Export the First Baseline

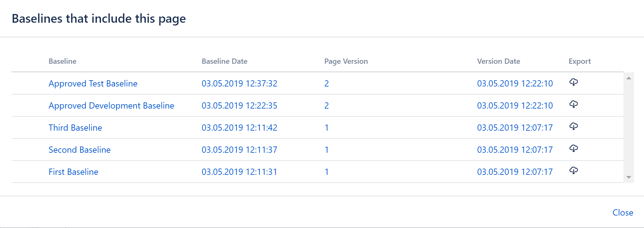573,171
